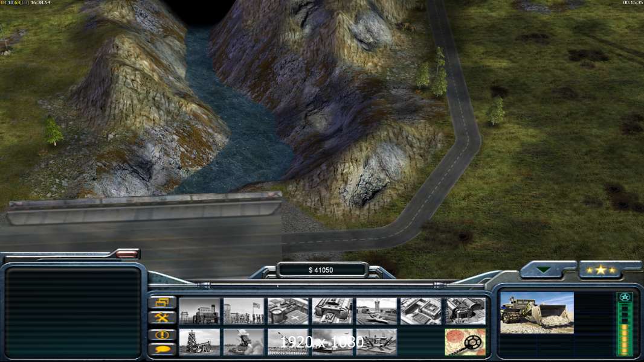Click the green and yellow power level meter
The width and height of the screenshot is (644, 362).
(624, 329)
